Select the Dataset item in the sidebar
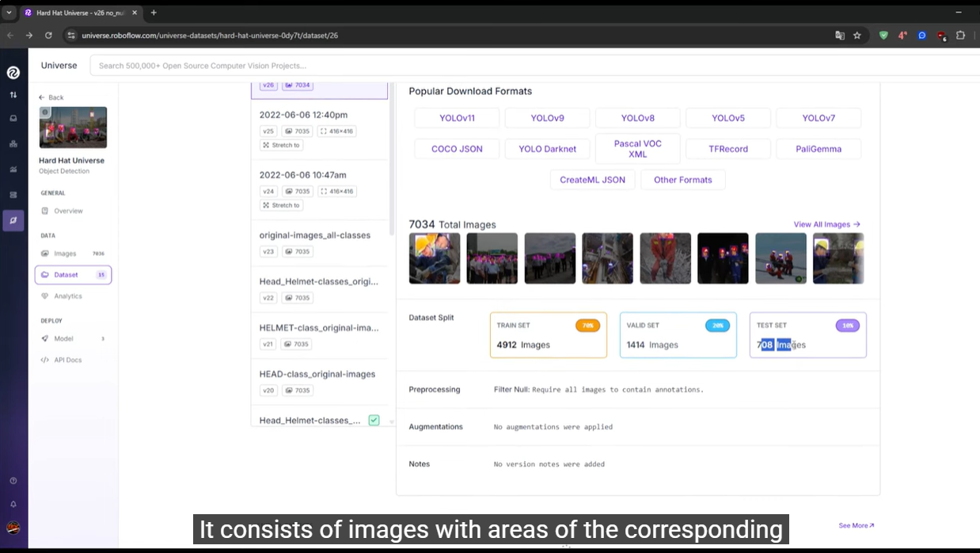The height and width of the screenshot is (553, 980). tap(73, 275)
